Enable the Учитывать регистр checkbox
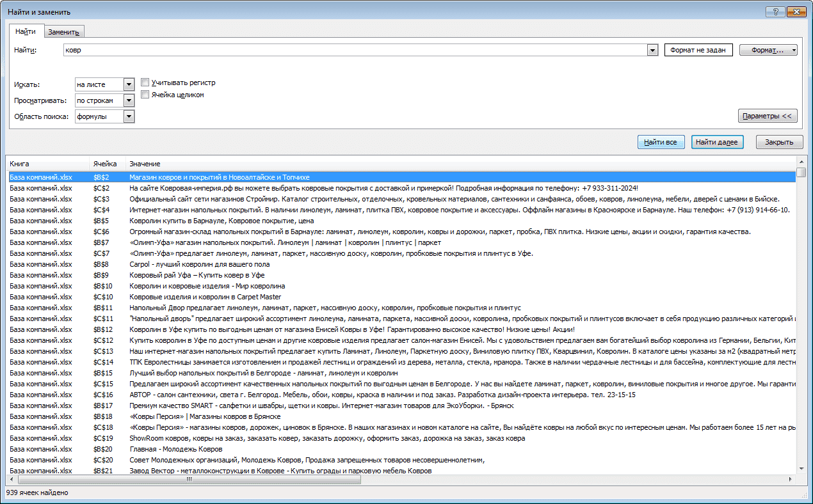The width and height of the screenshot is (813, 504). pyautogui.click(x=145, y=83)
